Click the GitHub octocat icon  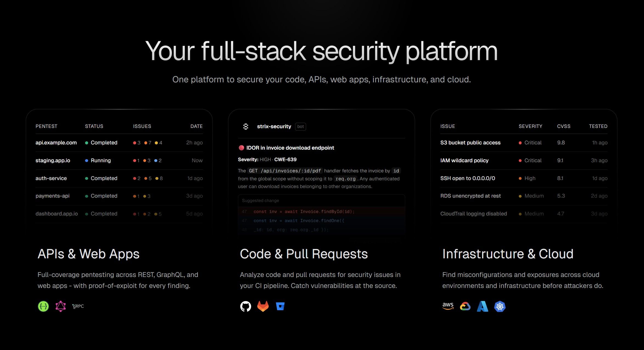click(246, 306)
